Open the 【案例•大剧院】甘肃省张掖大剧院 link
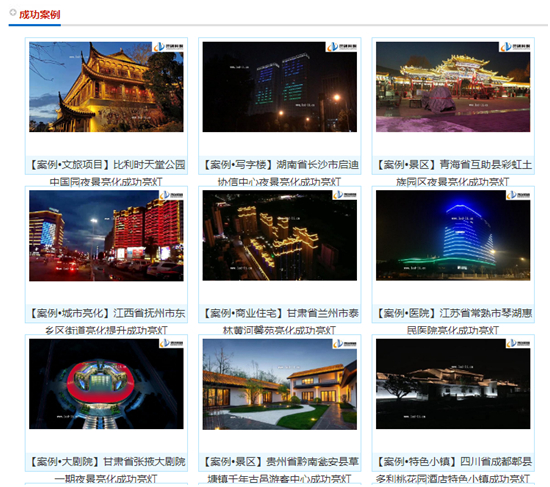Image resolution: width=550 pixels, height=487 pixels. 106,461
